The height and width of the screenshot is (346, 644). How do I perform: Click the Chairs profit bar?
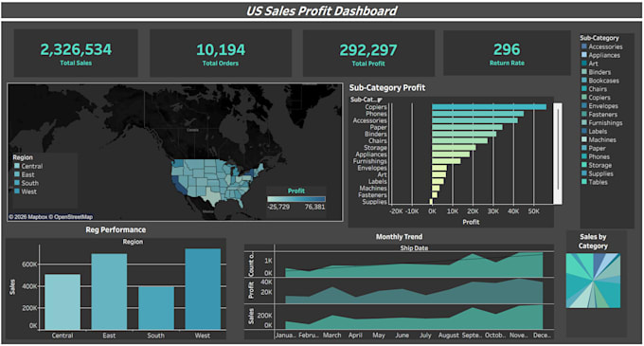(x=459, y=141)
